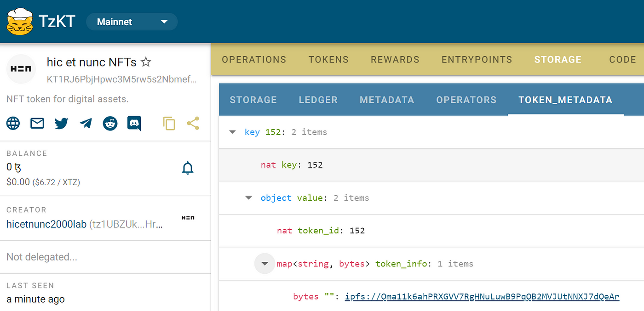Image resolution: width=644 pixels, height=311 pixels.
Task: Click the balance notification bell
Action: 188,168
